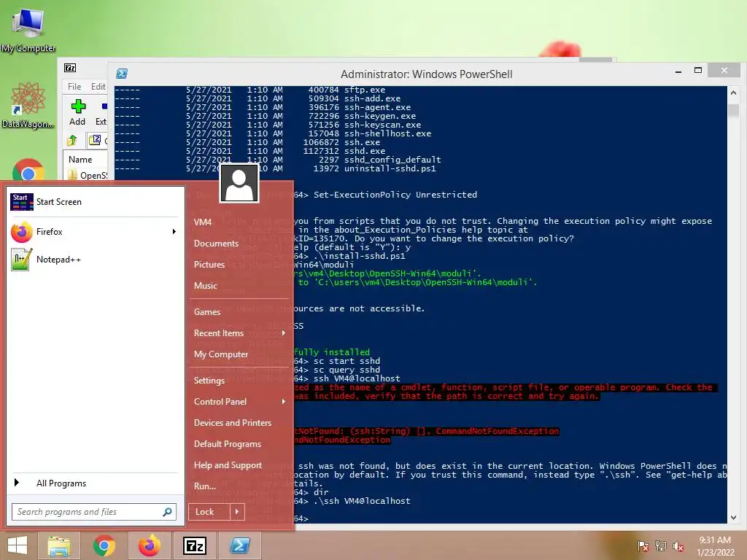The width and height of the screenshot is (747, 560).
Task: Open the Edit menu in 7-Zip
Action: pos(98,86)
